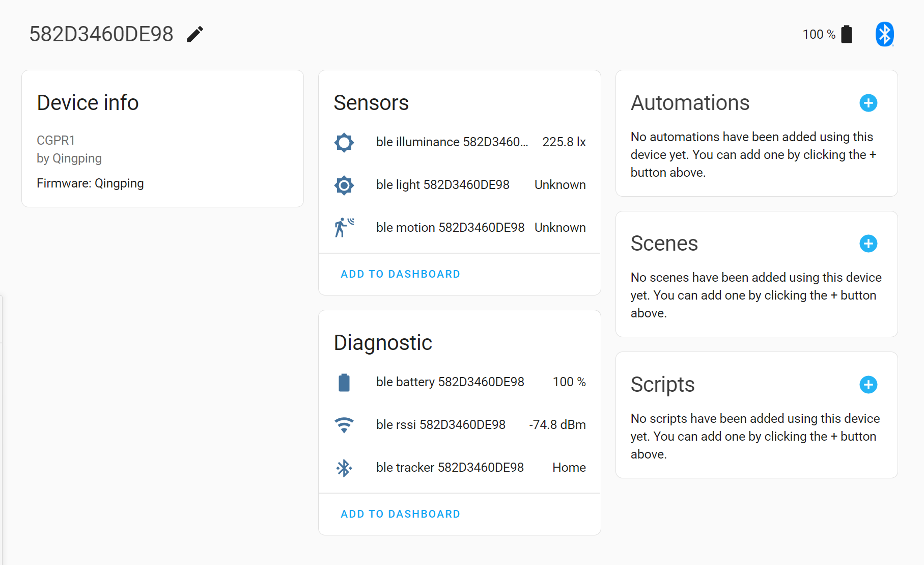Click ADD TO DASHBOARD under Diagnostic
Viewport: 924px width, 565px height.
[x=400, y=514]
